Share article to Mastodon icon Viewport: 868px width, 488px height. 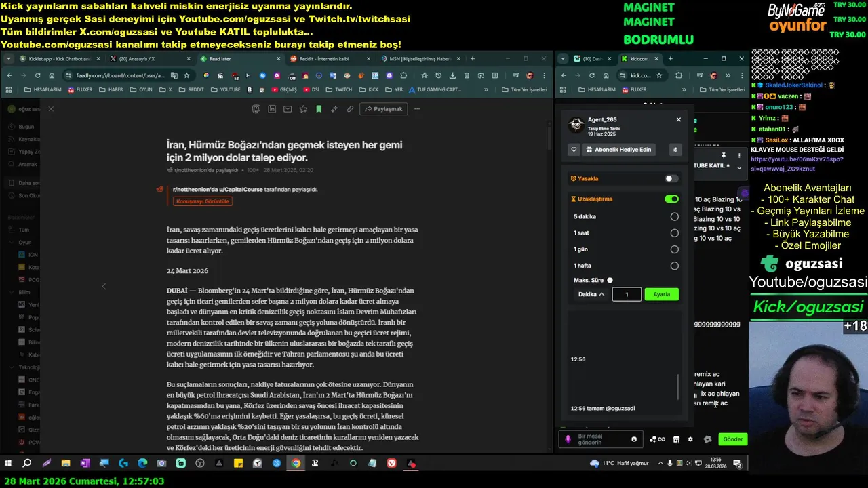pos(256,109)
